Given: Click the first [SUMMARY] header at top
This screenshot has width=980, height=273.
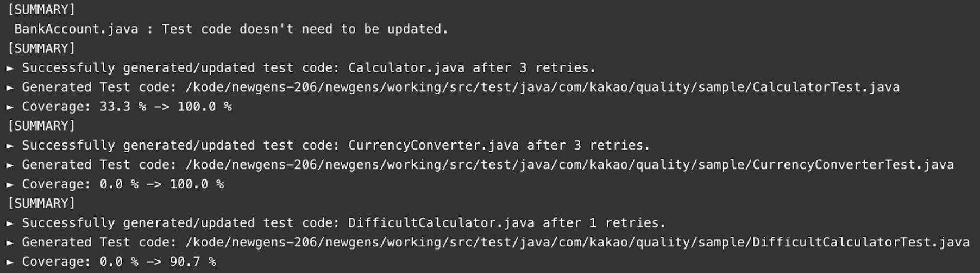Looking at the screenshot, I should 41,10.
